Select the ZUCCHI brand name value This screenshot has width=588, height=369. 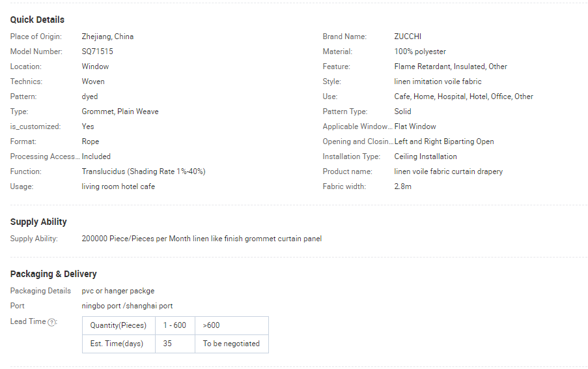(408, 37)
